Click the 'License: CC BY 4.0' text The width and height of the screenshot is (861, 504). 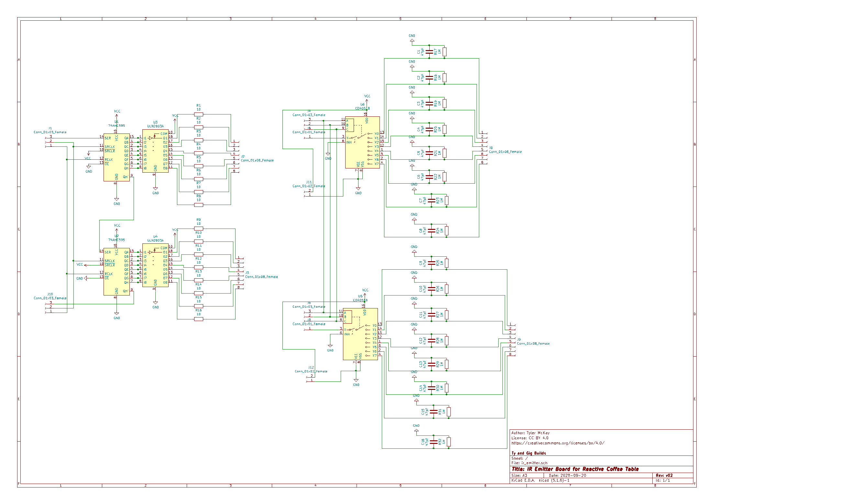pos(530,438)
